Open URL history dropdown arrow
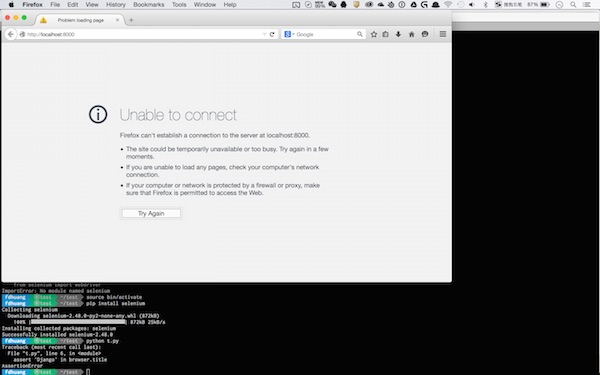The height and width of the screenshot is (375, 600). (264, 34)
